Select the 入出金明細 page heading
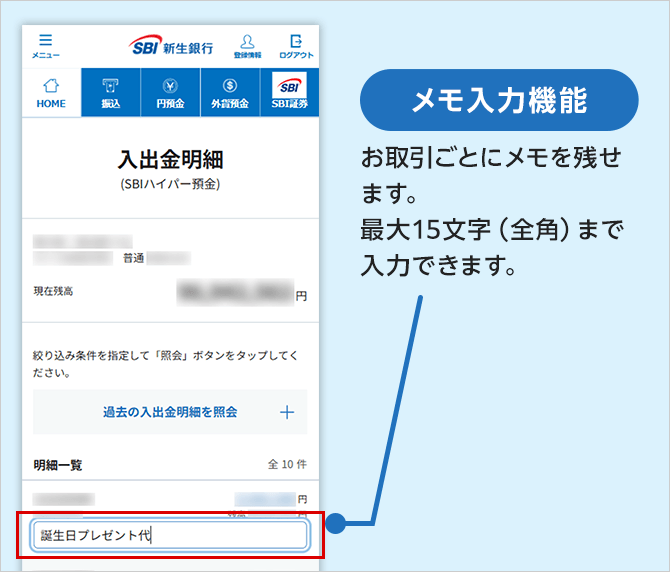Image resolution: width=670 pixels, height=572 pixels. tap(170, 159)
